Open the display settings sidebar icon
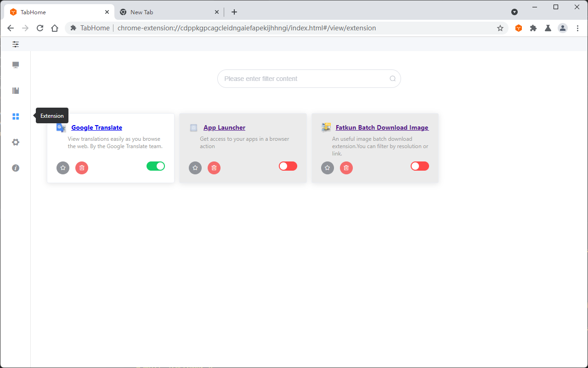This screenshot has height=368, width=588. click(x=15, y=64)
